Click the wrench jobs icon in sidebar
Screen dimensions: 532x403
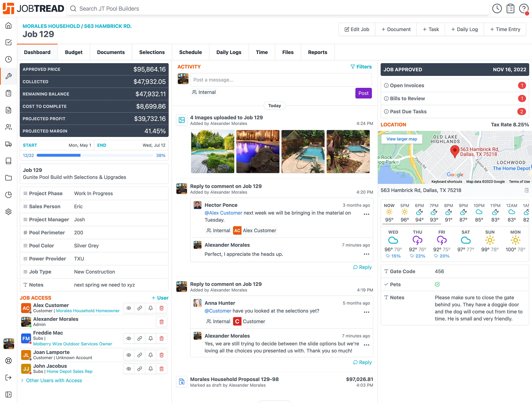pyautogui.click(x=8, y=76)
